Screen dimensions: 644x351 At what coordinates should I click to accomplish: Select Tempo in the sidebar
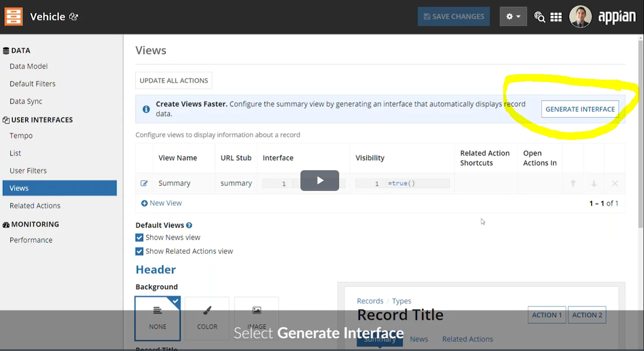point(21,136)
